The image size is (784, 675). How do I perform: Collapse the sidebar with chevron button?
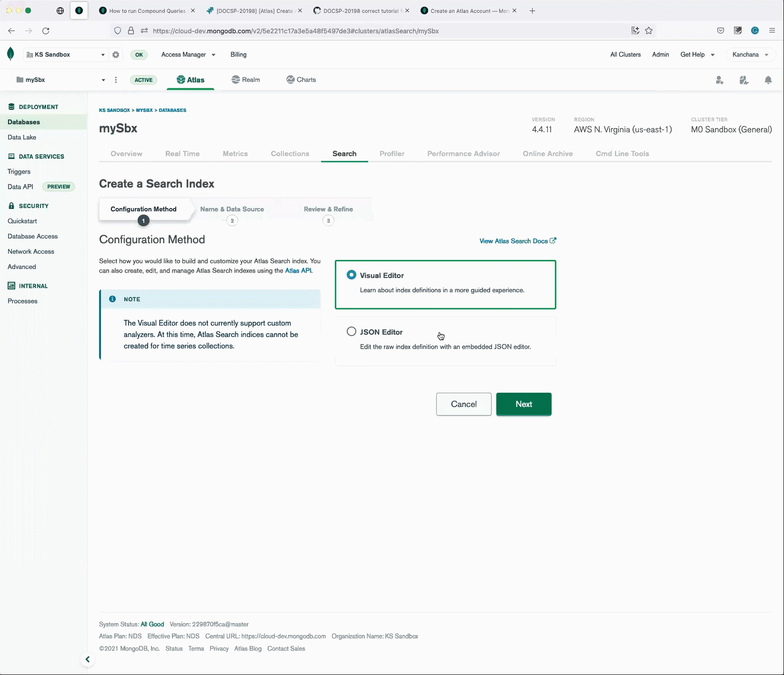87,659
